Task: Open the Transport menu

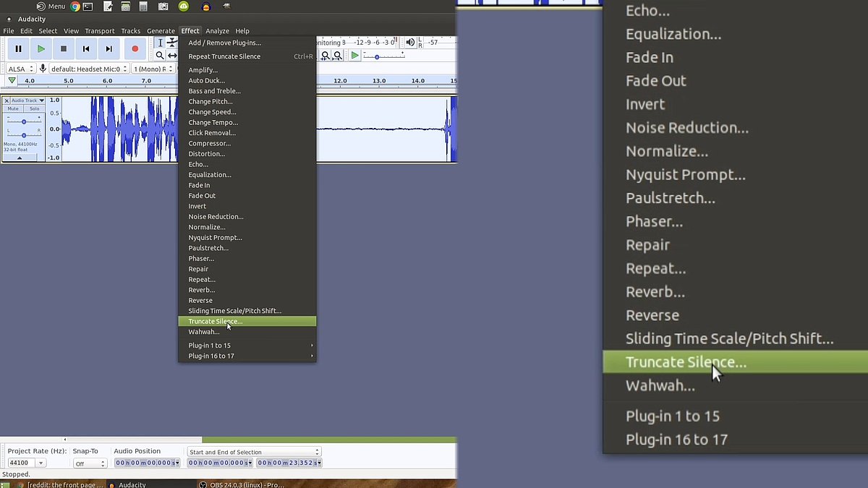Action: [x=100, y=31]
